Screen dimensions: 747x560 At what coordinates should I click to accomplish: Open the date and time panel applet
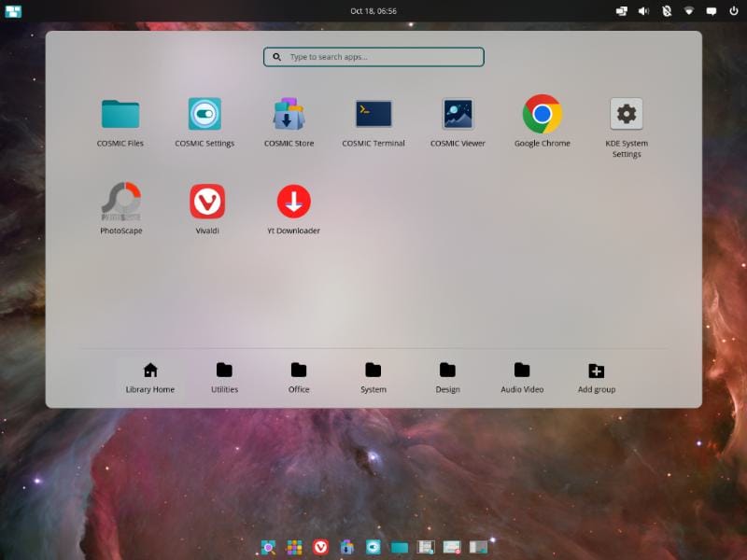(x=373, y=11)
